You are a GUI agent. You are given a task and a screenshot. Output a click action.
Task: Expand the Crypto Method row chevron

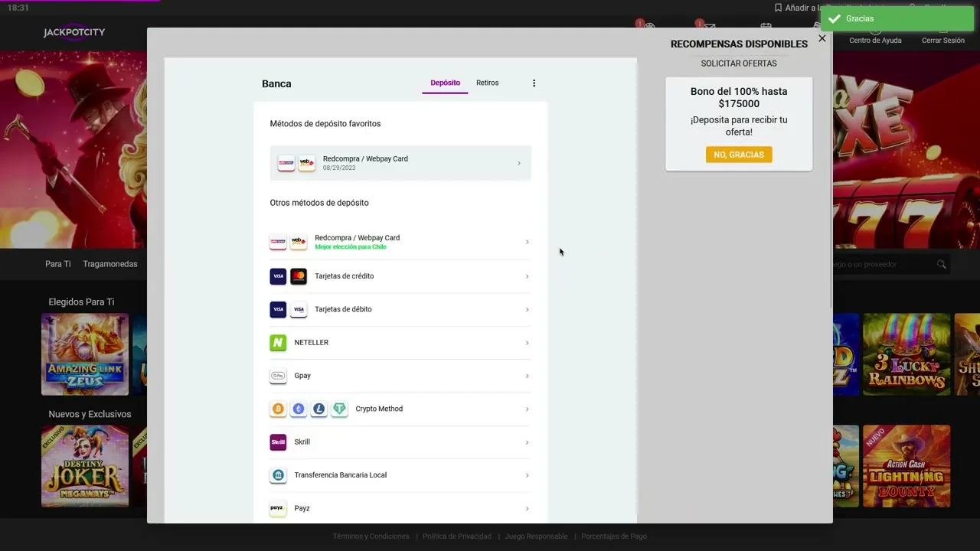click(x=527, y=409)
